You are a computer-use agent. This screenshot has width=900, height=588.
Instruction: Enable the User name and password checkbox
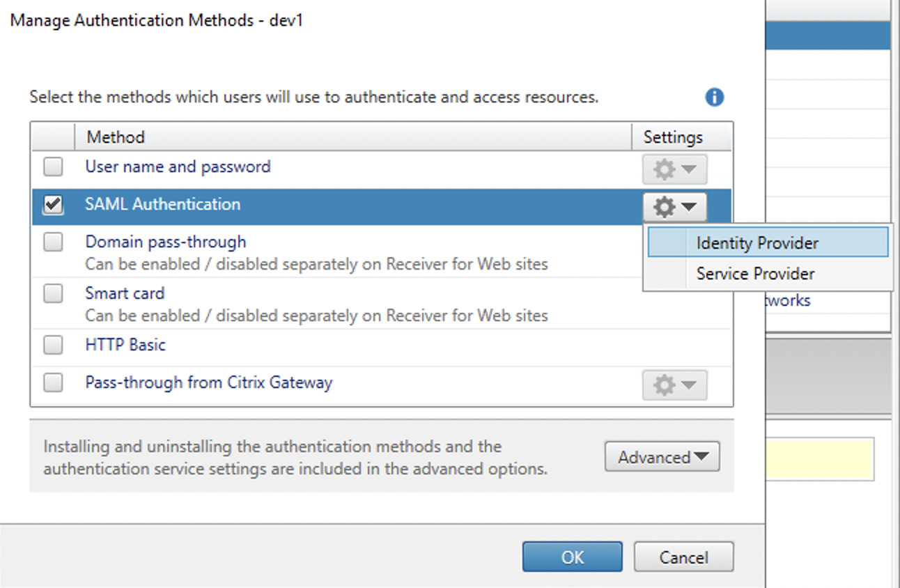(x=53, y=167)
